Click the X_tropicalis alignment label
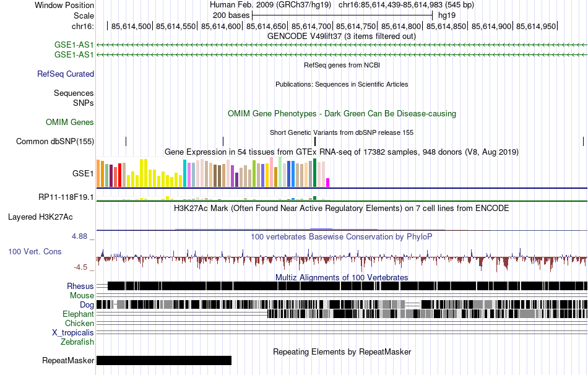This screenshot has height=375, width=588. [73, 333]
